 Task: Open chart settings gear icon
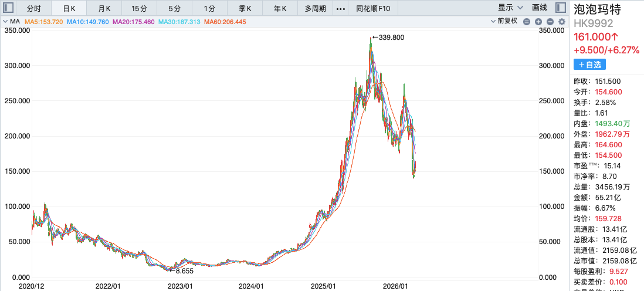(561, 22)
